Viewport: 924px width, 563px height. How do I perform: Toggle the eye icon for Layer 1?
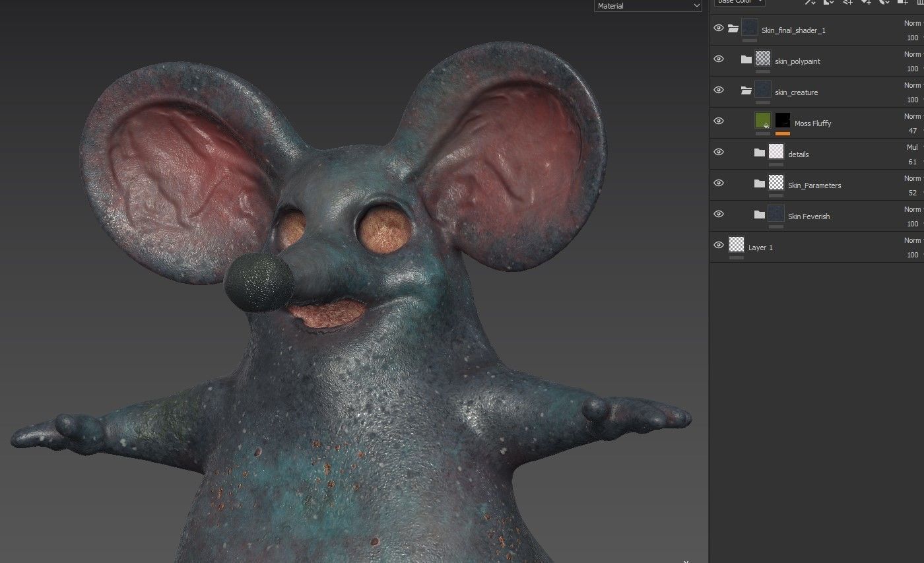click(719, 246)
